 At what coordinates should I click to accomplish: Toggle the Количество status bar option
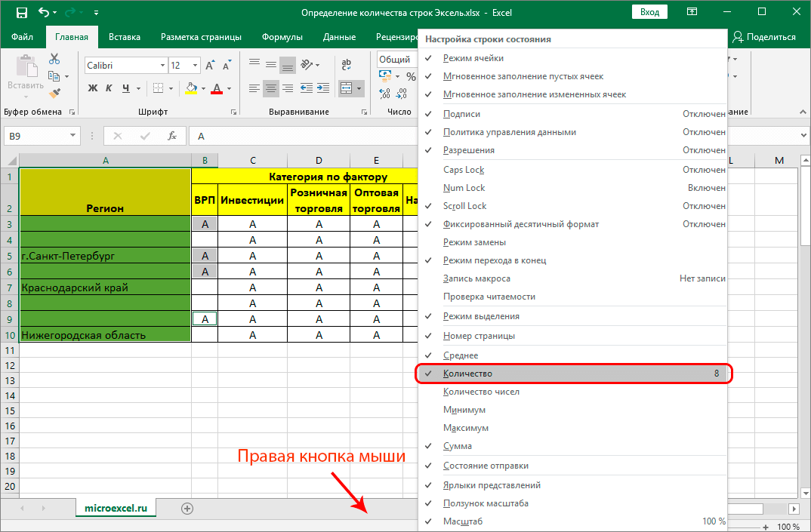468,374
